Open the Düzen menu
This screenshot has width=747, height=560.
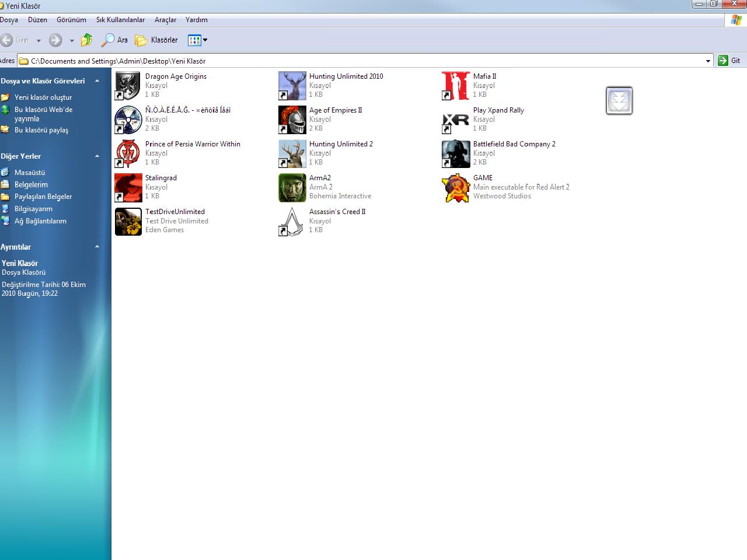click(37, 20)
